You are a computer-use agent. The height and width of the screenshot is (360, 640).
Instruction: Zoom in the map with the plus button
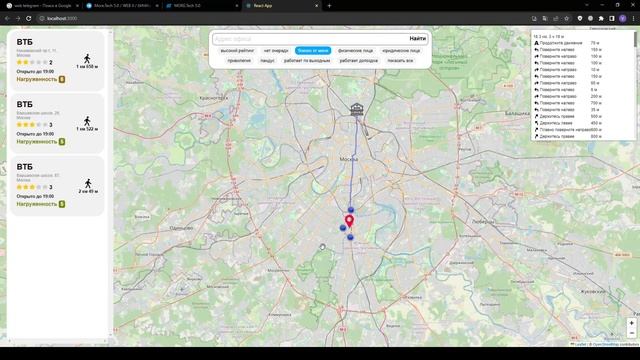[631, 323]
